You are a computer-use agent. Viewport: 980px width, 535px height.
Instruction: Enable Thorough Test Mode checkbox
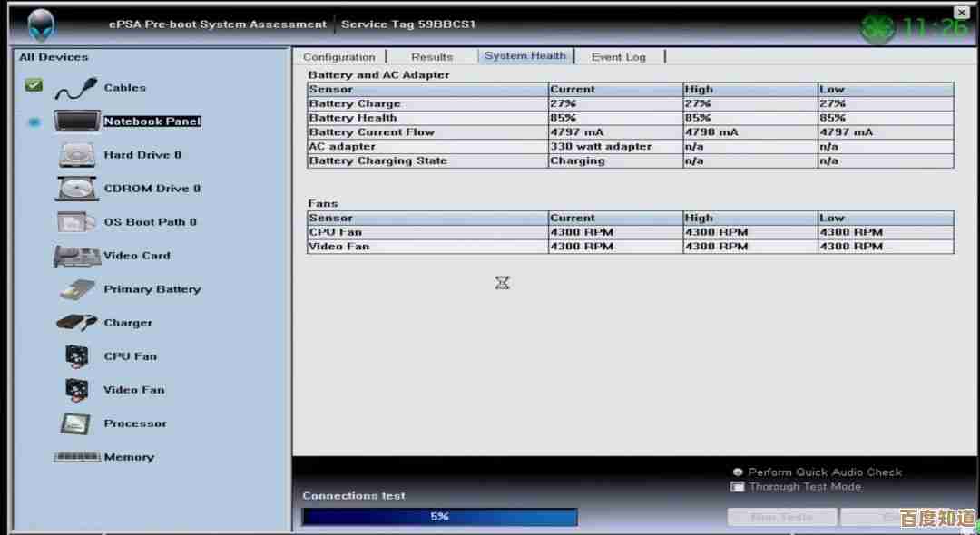738,487
